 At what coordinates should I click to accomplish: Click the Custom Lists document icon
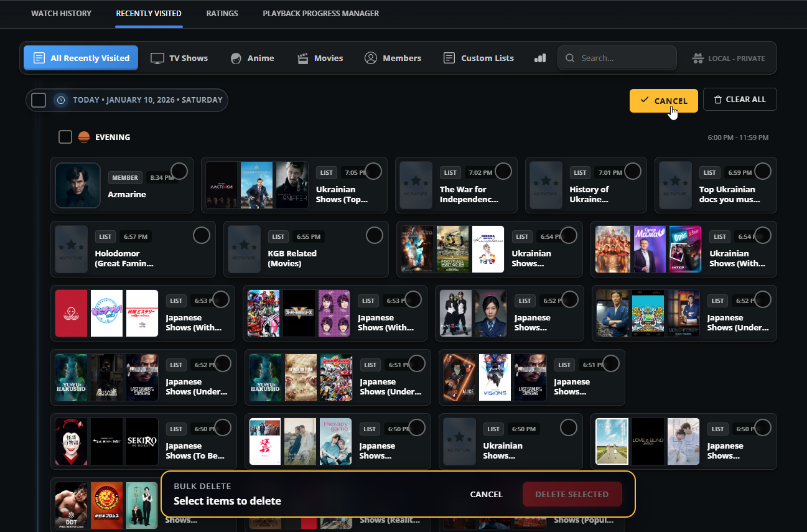pos(449,58)
